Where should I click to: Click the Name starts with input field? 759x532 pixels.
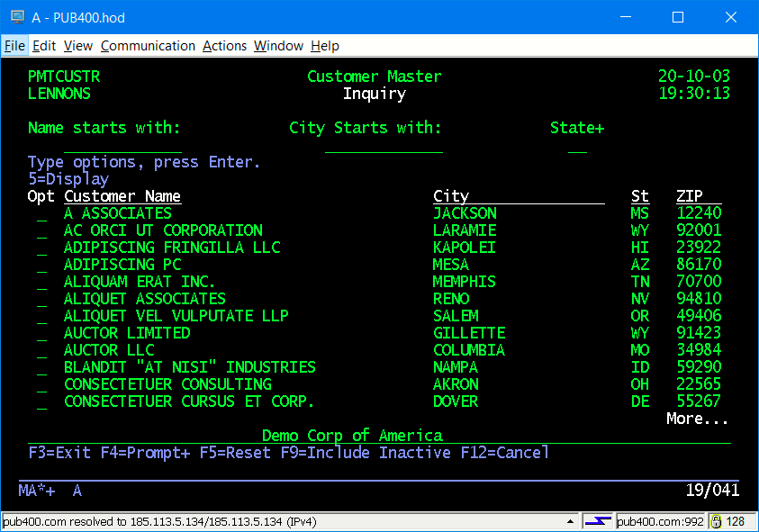[122, 146]
